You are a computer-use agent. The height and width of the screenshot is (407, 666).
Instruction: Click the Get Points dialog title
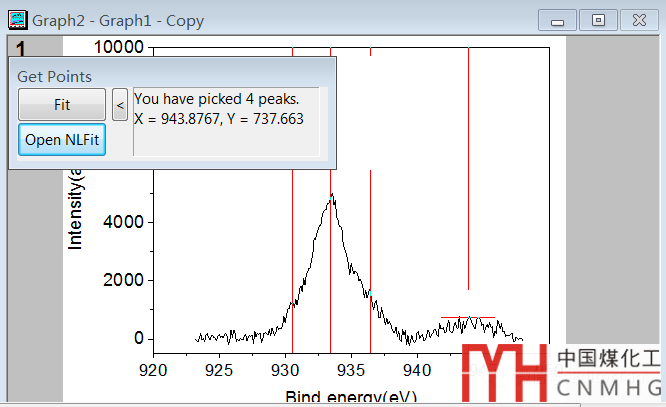point(55,77)
